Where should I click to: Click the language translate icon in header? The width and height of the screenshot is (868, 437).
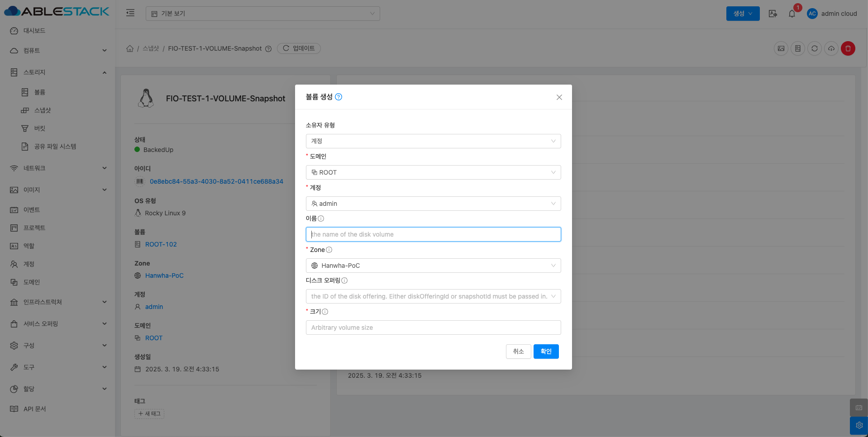(773, 14)
